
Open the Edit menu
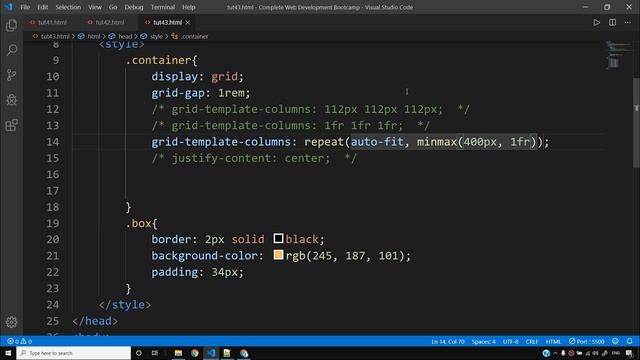pos(42,7)
